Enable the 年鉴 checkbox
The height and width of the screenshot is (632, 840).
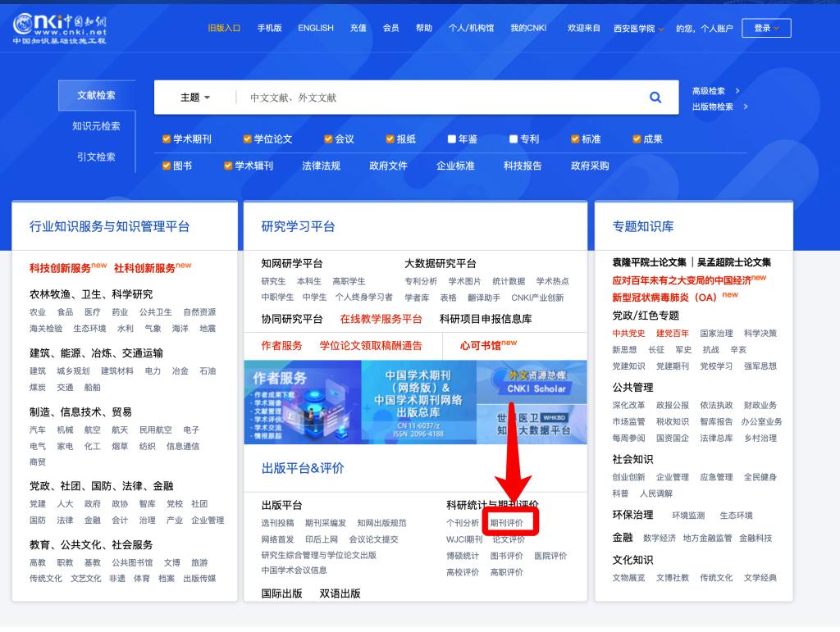point(452,139)
